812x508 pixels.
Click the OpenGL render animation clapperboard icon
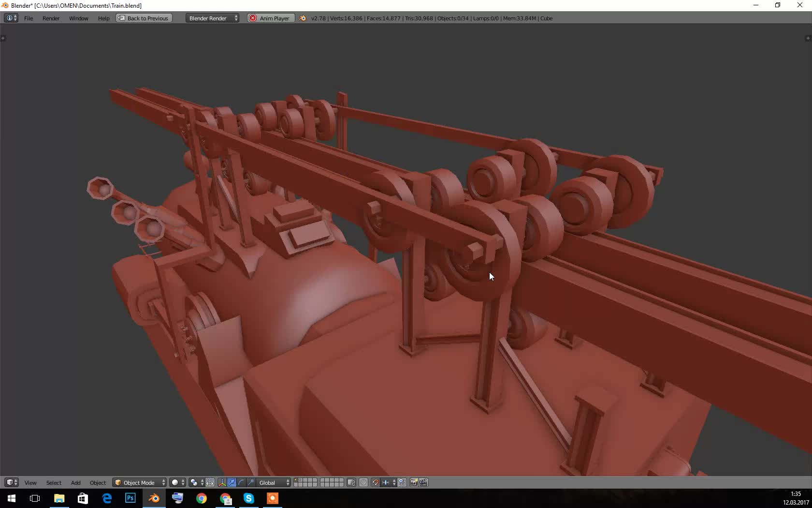423,482
